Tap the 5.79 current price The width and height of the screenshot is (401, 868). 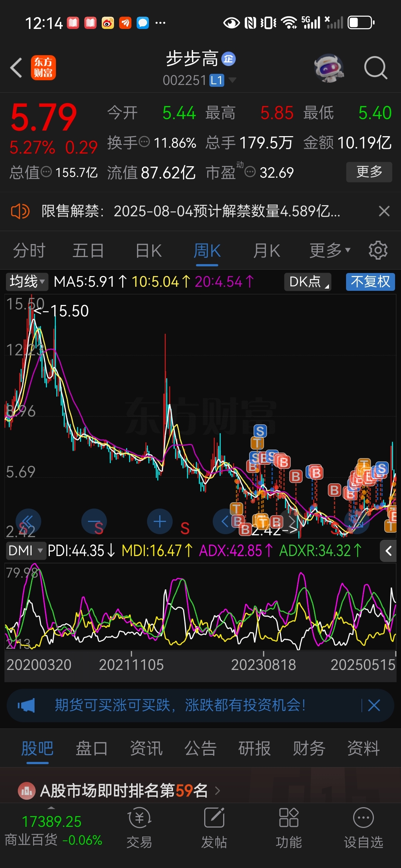point(43,118)
